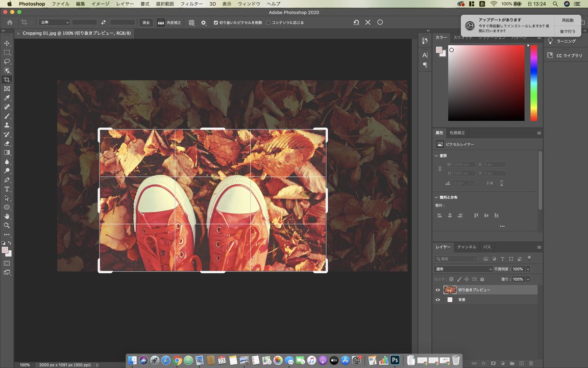
Task: Select the Ellipse shape tool
Action: point(7,207)
